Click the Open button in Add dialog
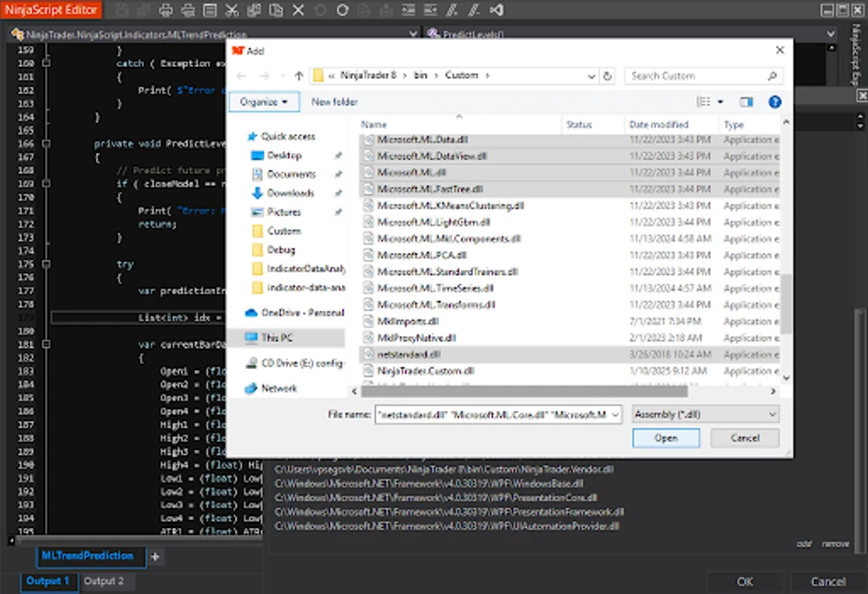The height and width of the screenshot is (594, 868). 666,439
